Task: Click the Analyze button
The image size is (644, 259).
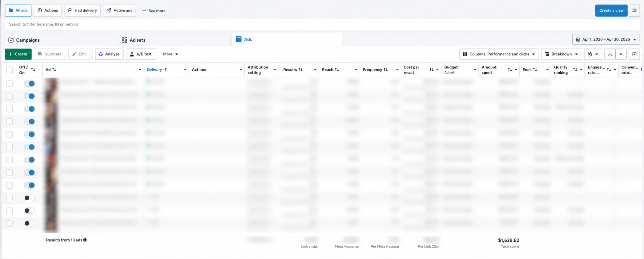Action: point(109,54)
